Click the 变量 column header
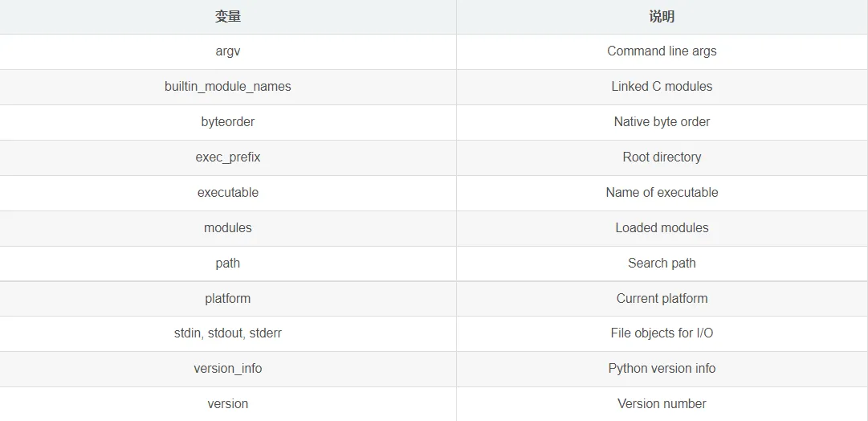The width and height of the screenshot is (868, 421). point(228,16)
